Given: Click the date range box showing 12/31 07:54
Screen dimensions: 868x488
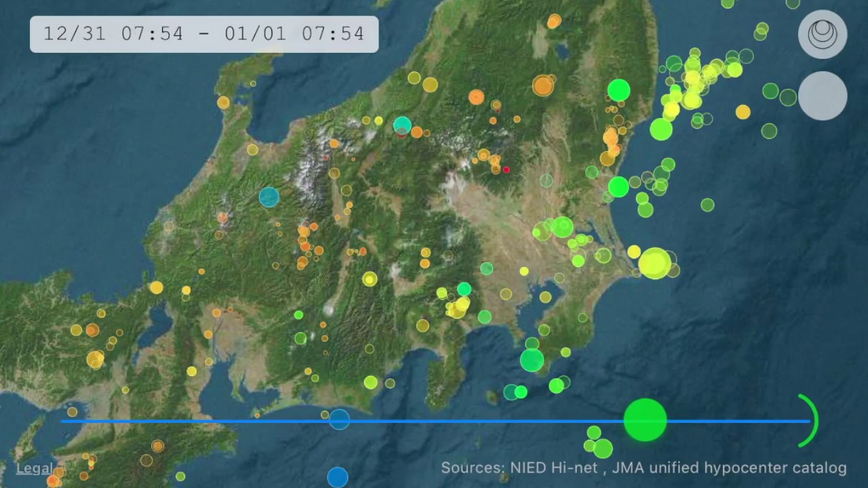Looking at the screenshot, I should [204, 34].
